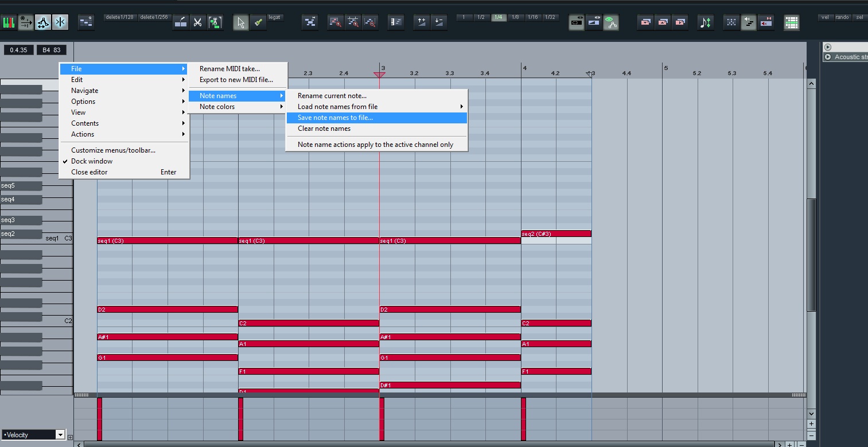
Task: Choose Export to new MIDI file
Action: pos(238,80)
